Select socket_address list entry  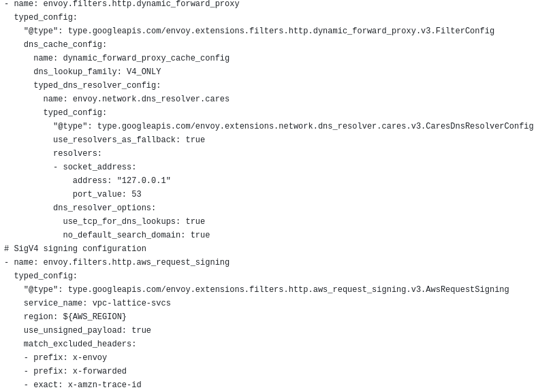click(x=95, y=167)
